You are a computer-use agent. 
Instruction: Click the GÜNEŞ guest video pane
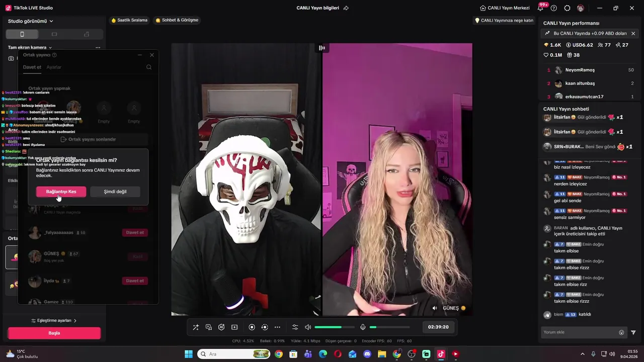tap(397, 179)
